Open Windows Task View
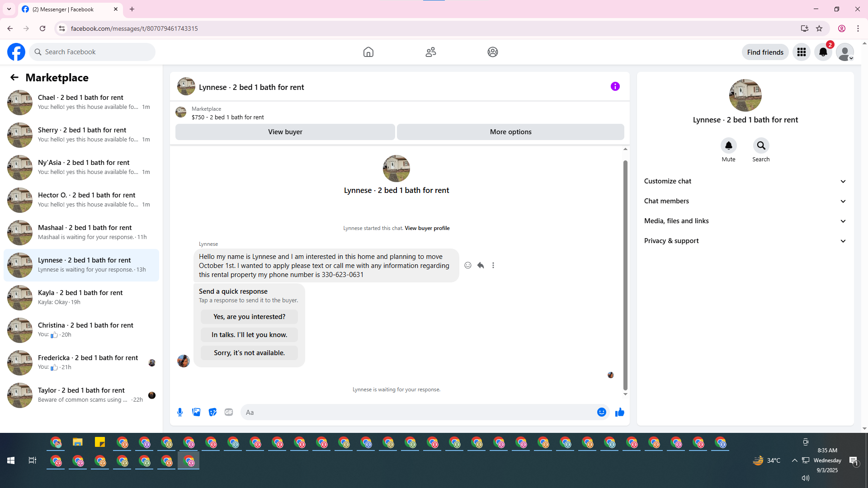 pos(33,460)
